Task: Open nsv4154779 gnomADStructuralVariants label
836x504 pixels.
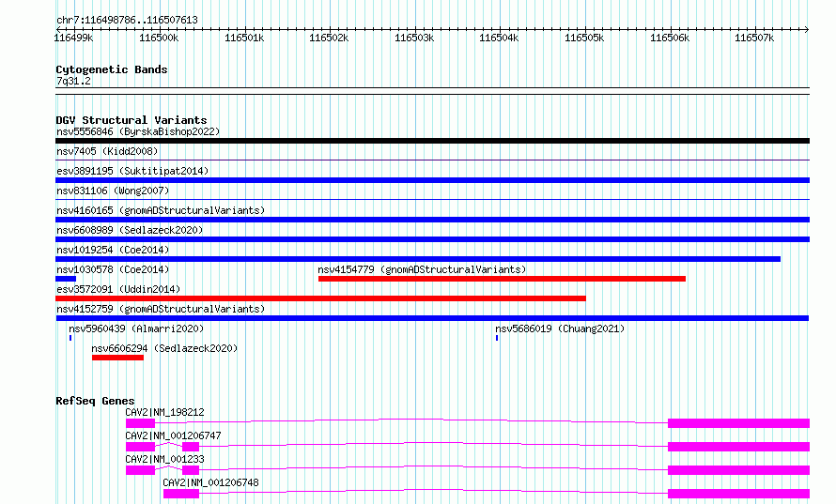Action: click(422, 269)
